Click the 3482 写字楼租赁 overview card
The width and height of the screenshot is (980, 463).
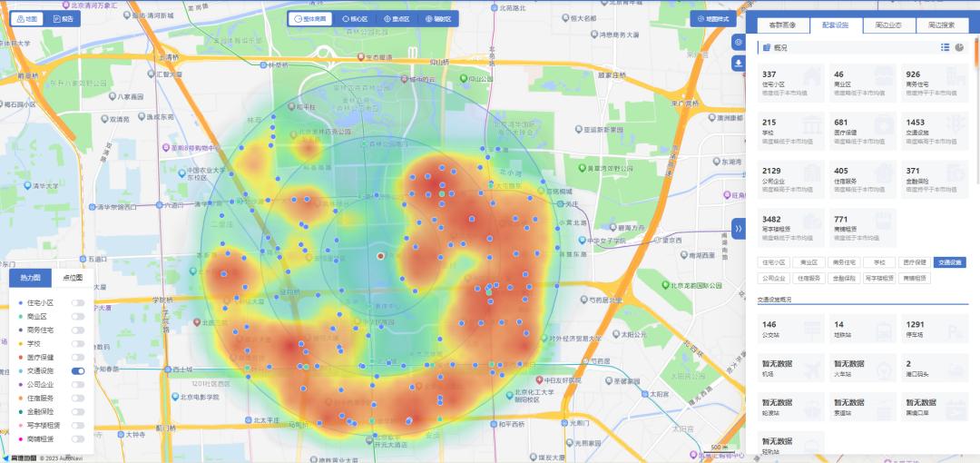(x=790, y=228)
